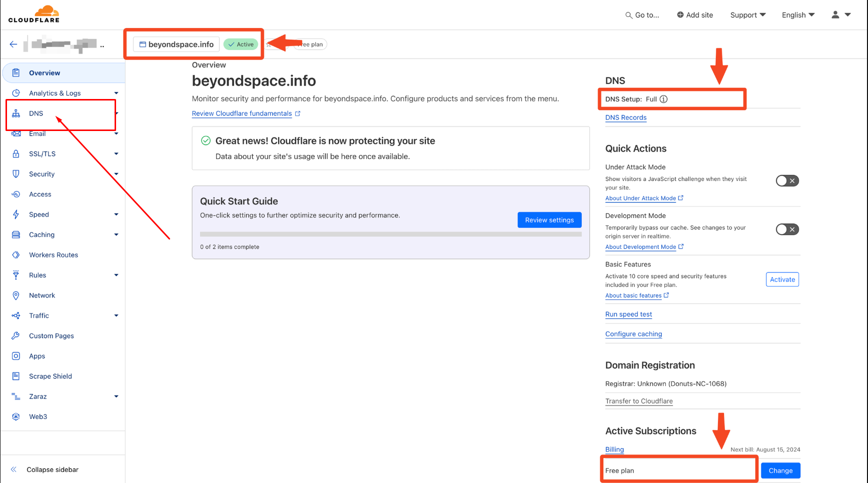
Task: Open the DNS Records link
Action: [626, 117]
